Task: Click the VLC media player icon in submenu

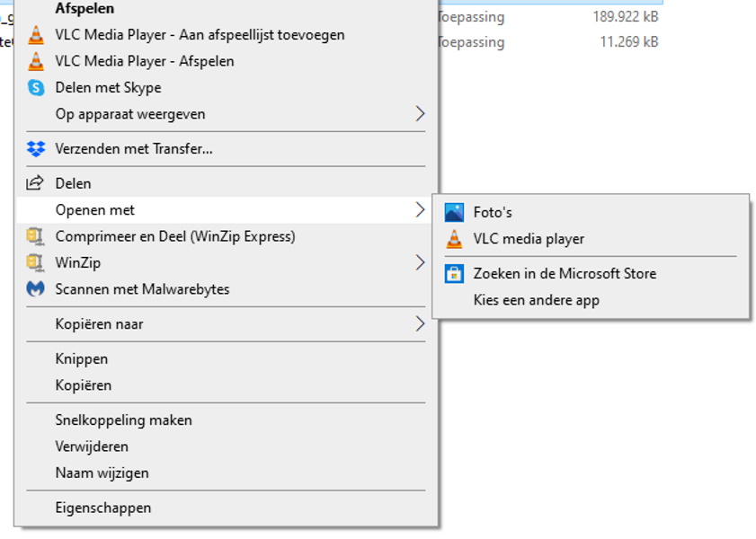Action: coord(454,239)
